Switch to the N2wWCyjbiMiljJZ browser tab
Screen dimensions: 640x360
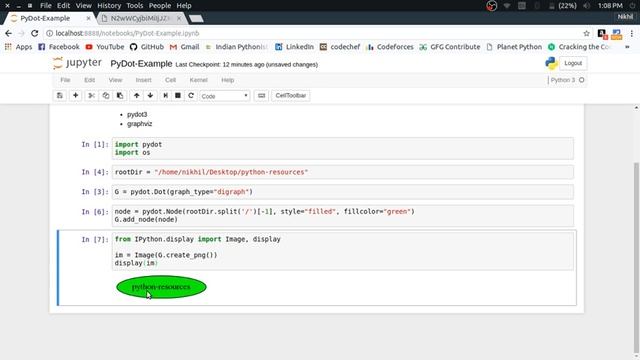pyautogui.click(x=141, y=18)
